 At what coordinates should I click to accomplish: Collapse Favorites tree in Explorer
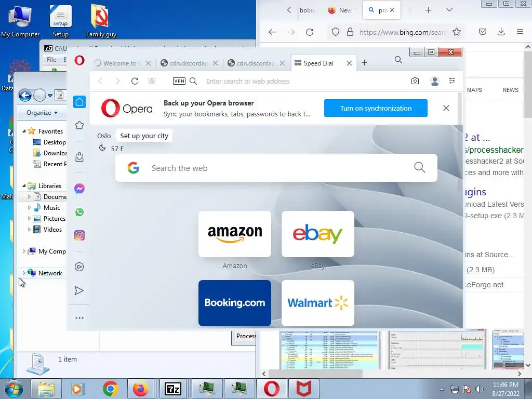[24, 131]
